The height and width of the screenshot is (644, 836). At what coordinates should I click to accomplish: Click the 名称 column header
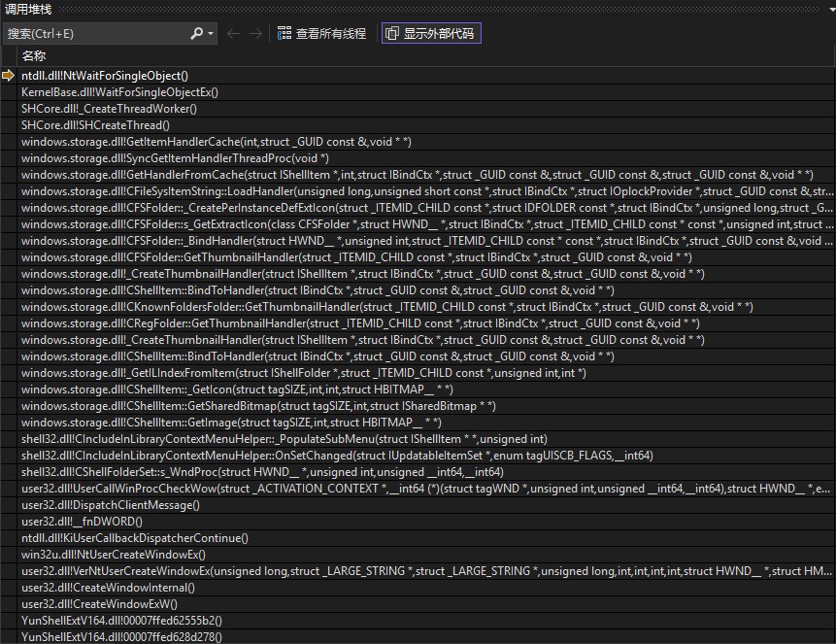[34, 56]
